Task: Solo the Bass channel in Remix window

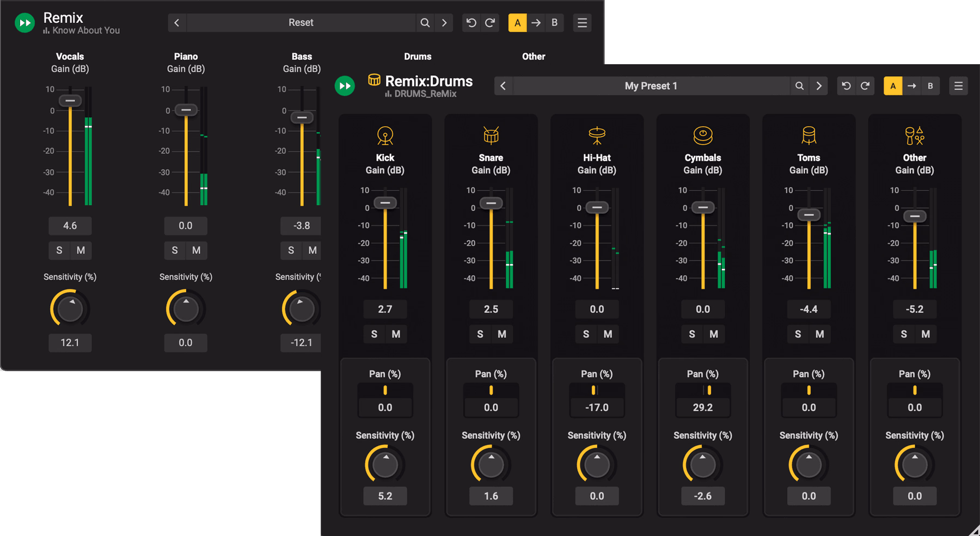Action: 291,250
